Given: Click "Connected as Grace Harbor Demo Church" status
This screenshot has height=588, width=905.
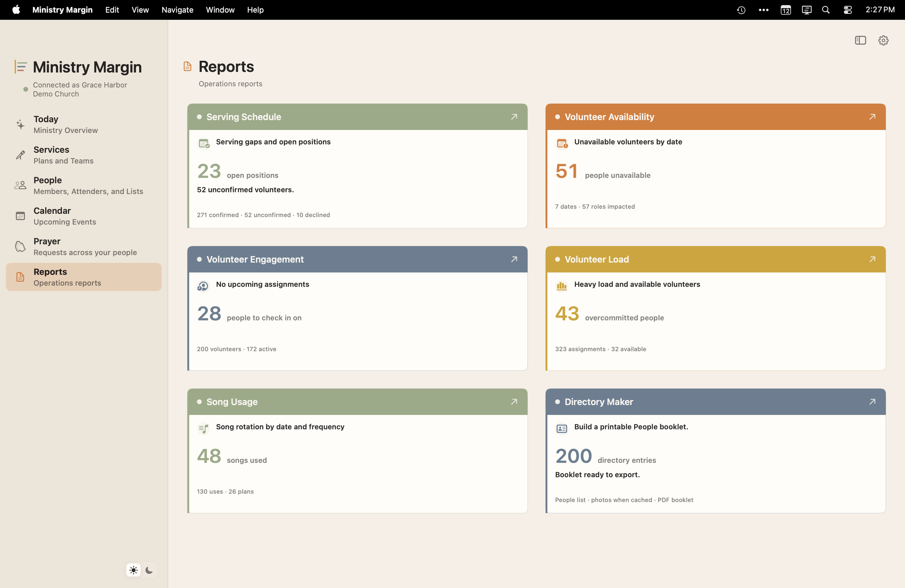Looking at the screenshot, I should (x=80, y=89).
